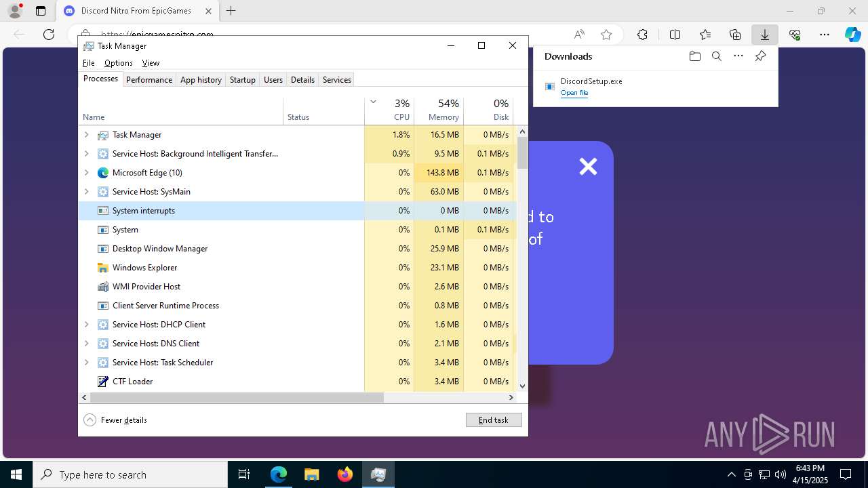The height and width of the screenshot is (488, 868).
Task: Open Firefox from the taskbar
Action: pos(345,474)
